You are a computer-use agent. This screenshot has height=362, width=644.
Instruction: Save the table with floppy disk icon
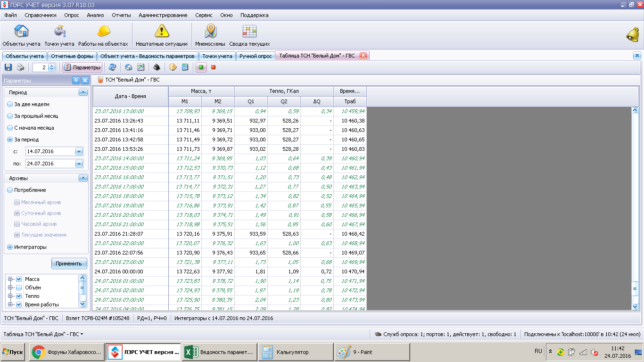[8, 67]
